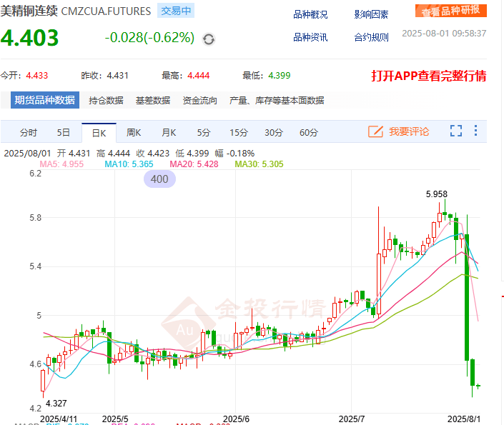504x425 pixels.
Task: Click 今开 value 4.433
Action: click(x=37, y=76)
